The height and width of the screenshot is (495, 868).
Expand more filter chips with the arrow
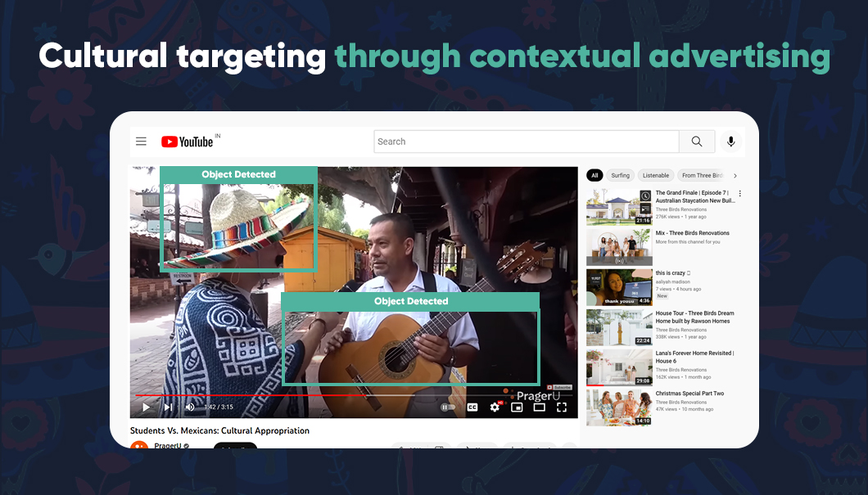735,176
